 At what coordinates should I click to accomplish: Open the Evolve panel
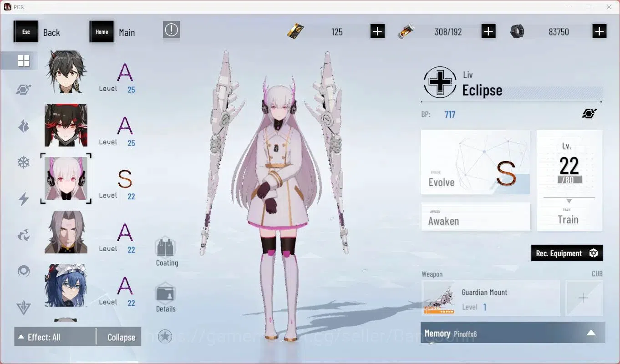[x=475, y=162]
